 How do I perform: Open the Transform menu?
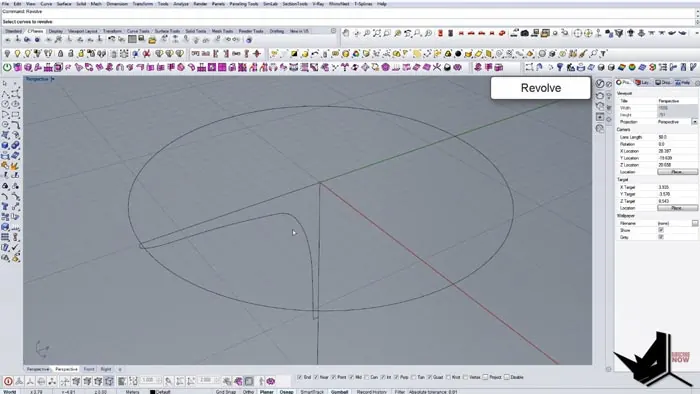142,4
